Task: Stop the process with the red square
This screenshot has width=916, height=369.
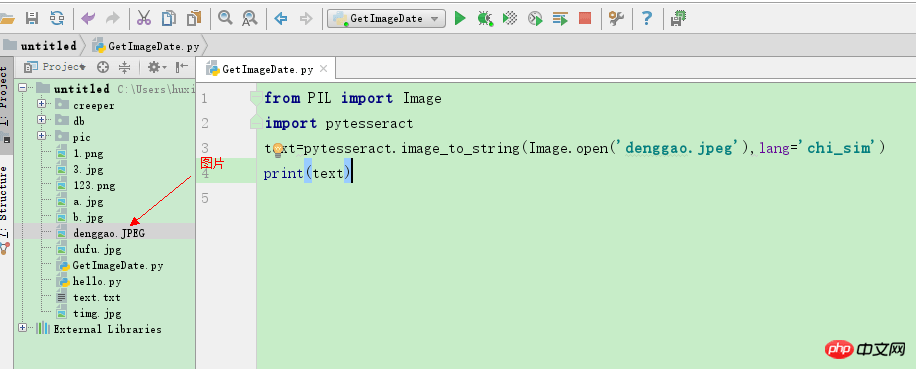Action: [x=585, y=19]
